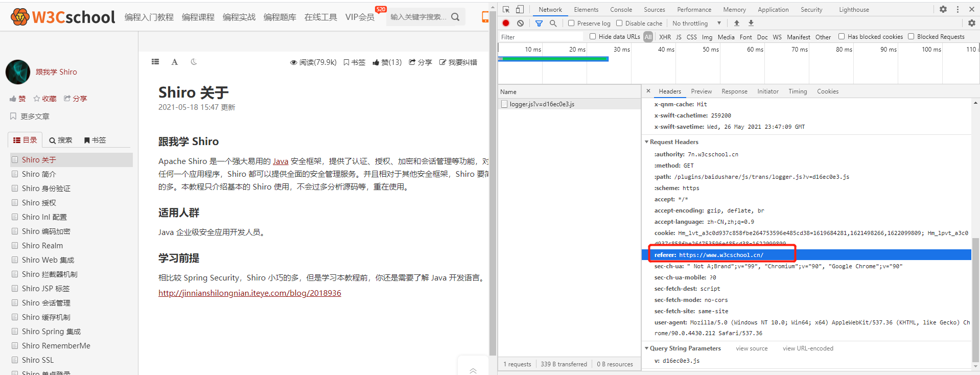Select the XHR filter type
The width and height of the screenshot is (980, 375).
665,37
